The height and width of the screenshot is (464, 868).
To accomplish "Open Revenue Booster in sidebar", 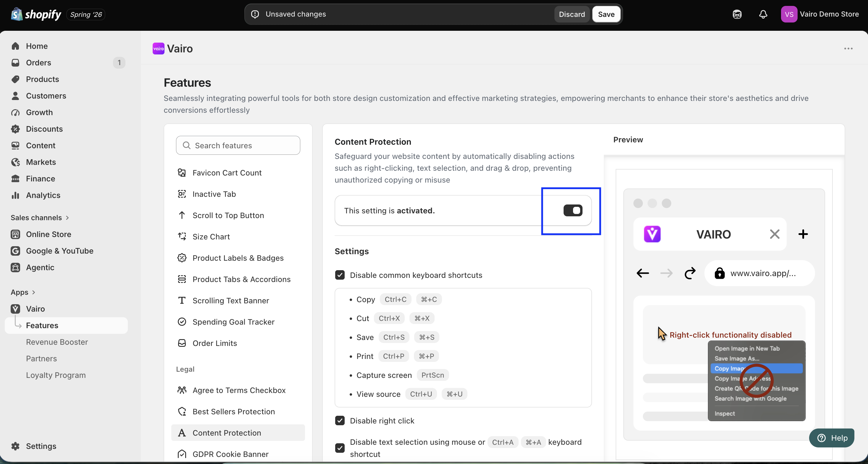I will (57, 342).
